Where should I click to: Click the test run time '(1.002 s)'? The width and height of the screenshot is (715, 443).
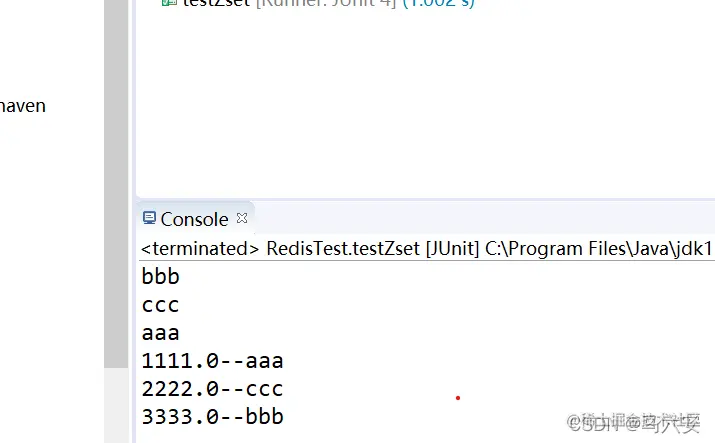(439, 3)
